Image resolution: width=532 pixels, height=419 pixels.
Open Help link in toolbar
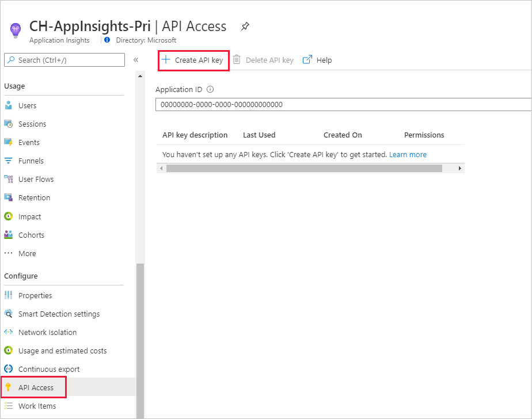click(x=317, y=60)
